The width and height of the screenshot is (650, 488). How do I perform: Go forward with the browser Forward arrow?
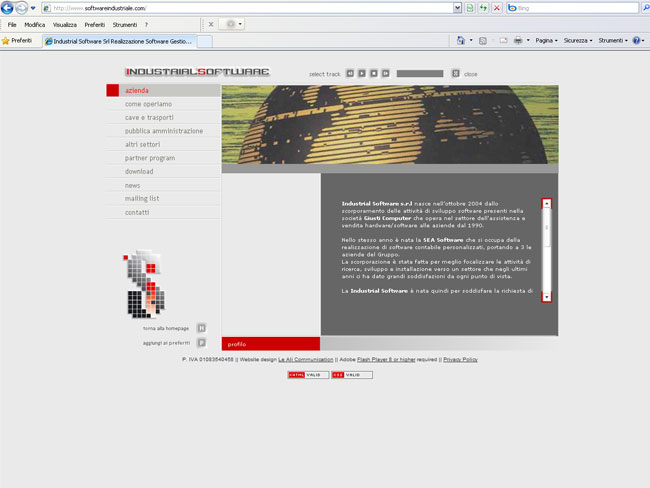click(x=21, y=8)
